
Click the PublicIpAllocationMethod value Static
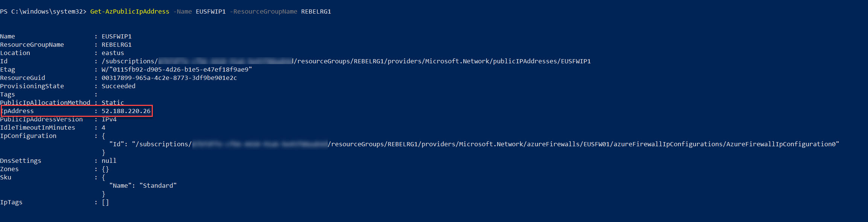click(113, 103)
